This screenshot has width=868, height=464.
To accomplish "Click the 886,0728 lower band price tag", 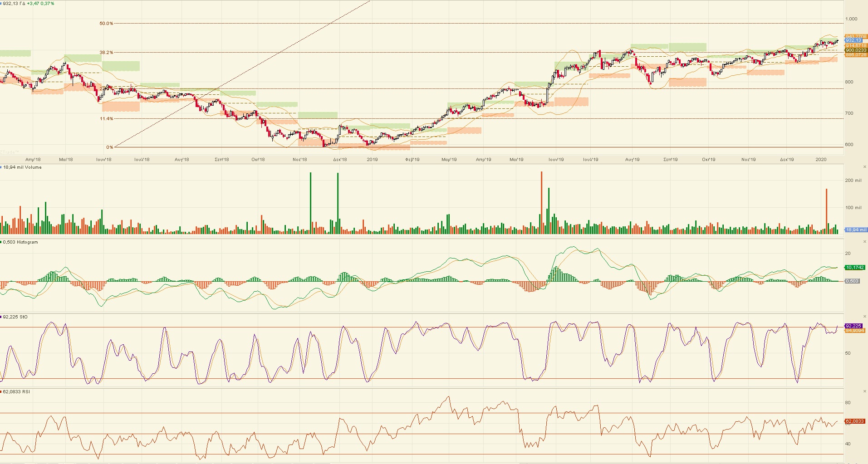I will point(855,55).
